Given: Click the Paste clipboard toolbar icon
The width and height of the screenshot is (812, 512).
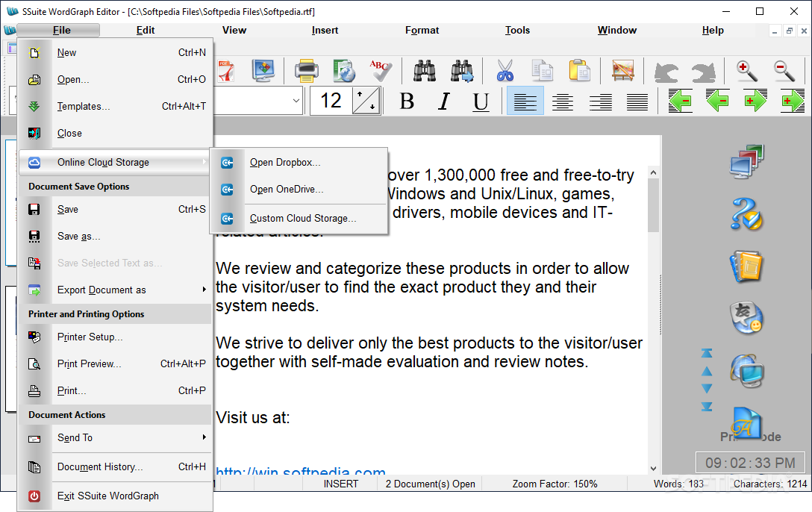Looking at the screenshot, I should [579, 71].
